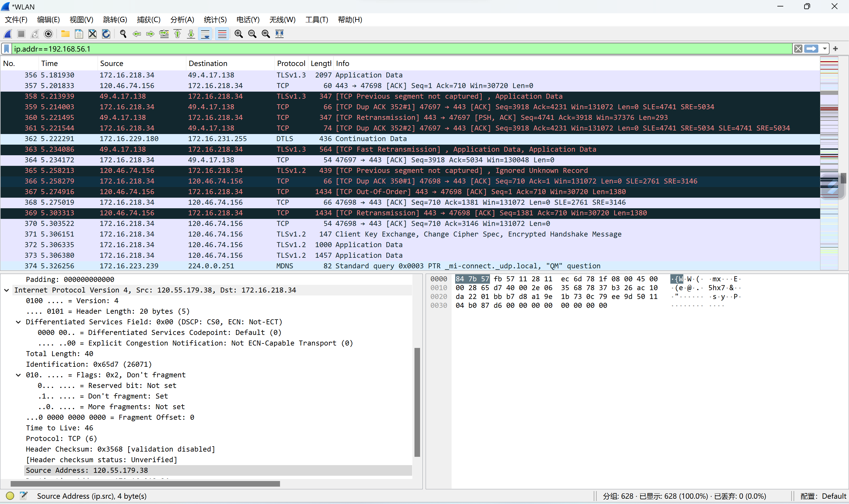Image resolution: width=849 pixels, height=504 pixels.
Task: Collapse Differentiated Services Field node
Action: point(18,322)
